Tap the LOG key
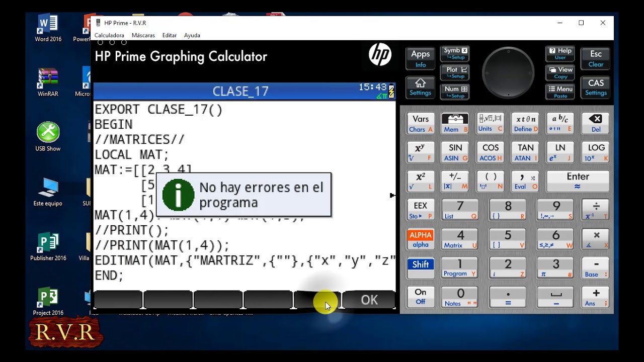Screen dimensions: 644x362 click(596, 152)
